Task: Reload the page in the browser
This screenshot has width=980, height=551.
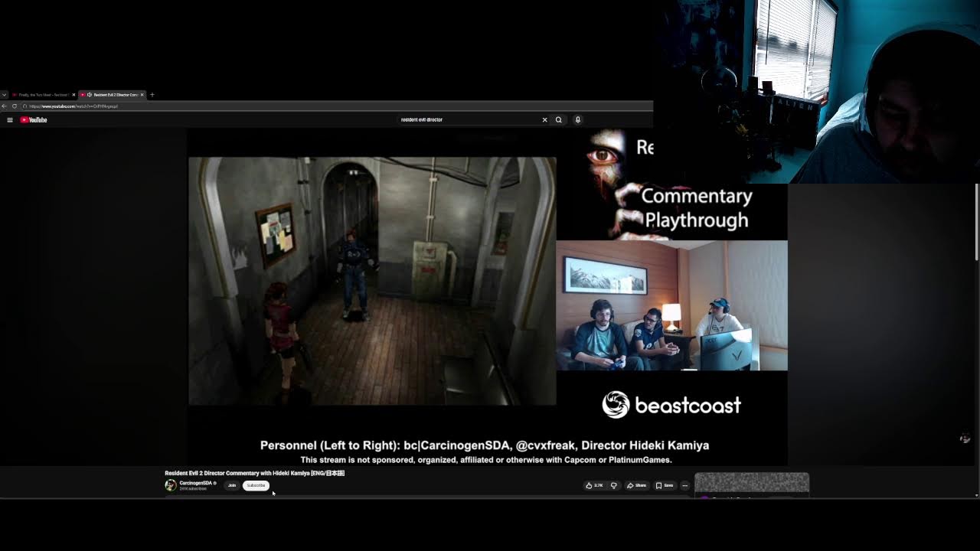Action: [x=15, y=106]
